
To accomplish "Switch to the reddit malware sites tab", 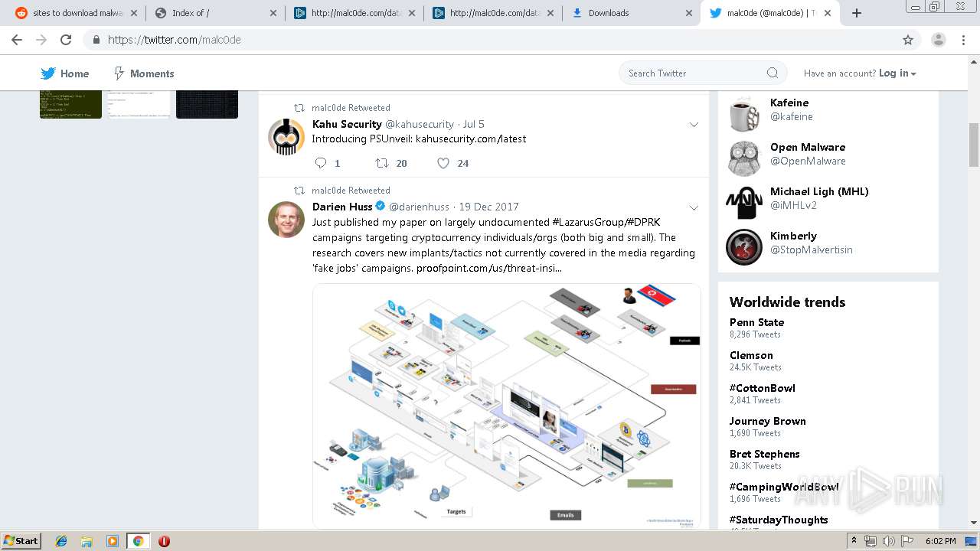I will (x=77, y=13).
